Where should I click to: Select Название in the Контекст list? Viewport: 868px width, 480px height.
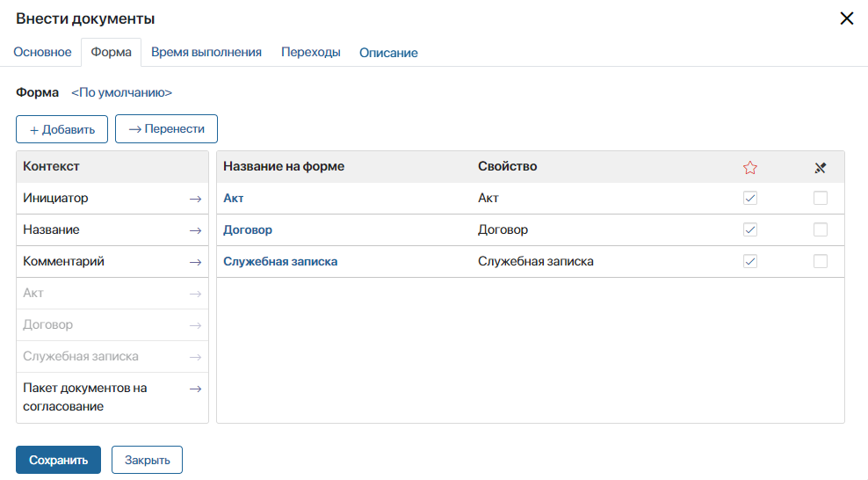(112, 229)
